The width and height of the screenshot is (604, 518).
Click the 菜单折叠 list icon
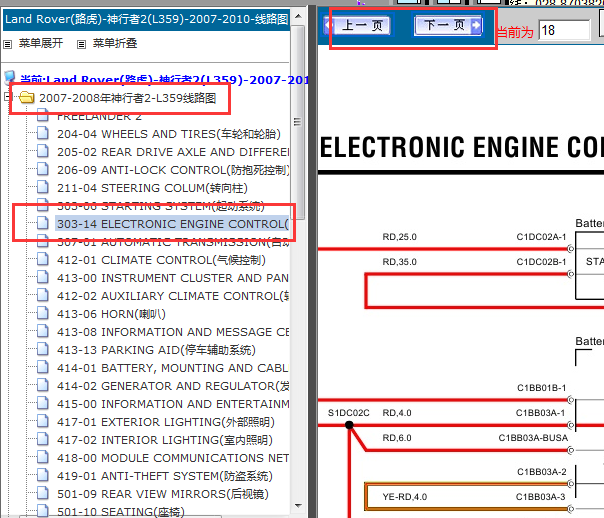(81, 44)
